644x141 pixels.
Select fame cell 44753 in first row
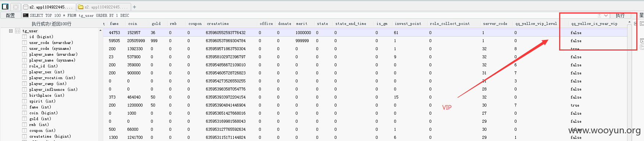click(x=115, y=33)
